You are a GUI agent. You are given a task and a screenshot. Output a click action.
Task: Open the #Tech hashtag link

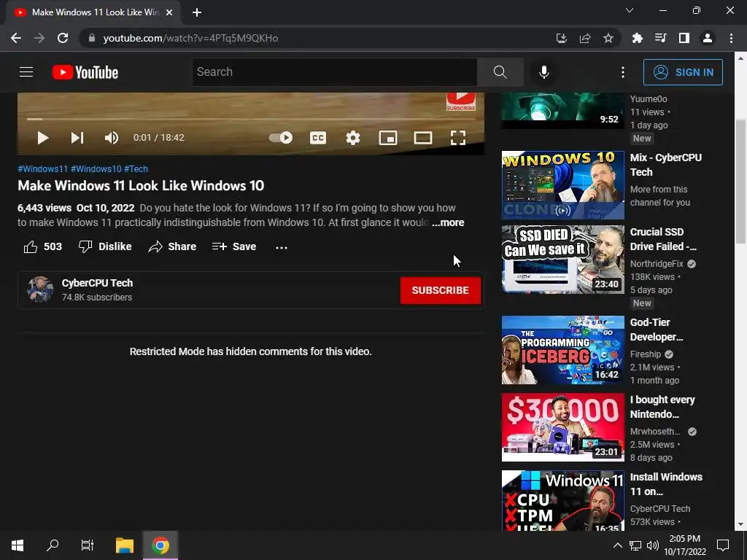[136, 169]
